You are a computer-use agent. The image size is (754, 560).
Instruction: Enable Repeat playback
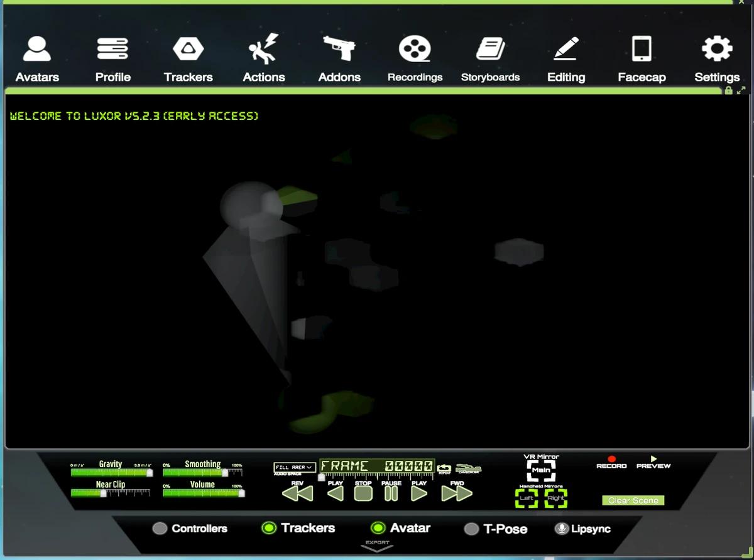[x=444, y=468]
